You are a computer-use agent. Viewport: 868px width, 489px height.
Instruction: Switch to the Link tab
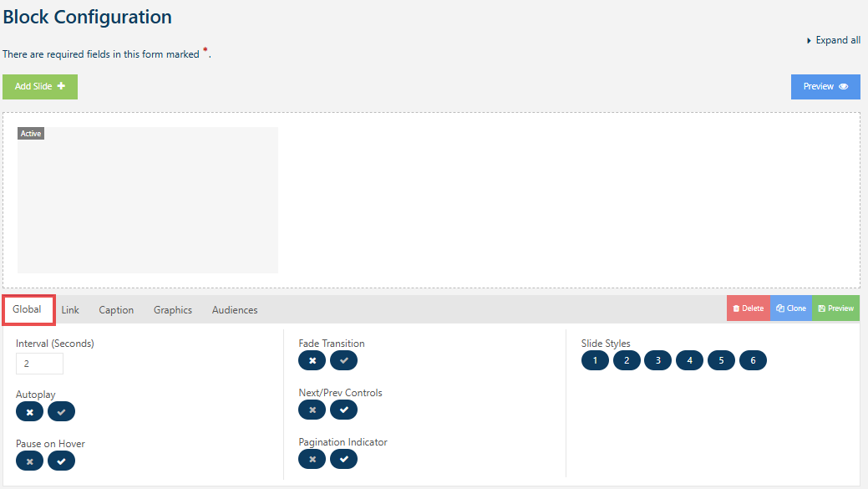point(70,310)
